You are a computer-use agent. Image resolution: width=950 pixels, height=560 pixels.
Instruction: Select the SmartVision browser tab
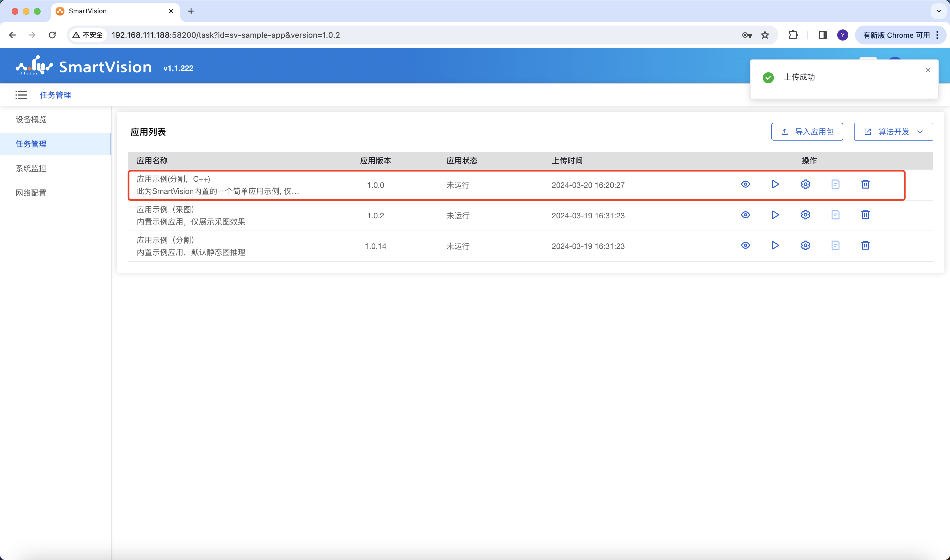click(x=115, y=11)
